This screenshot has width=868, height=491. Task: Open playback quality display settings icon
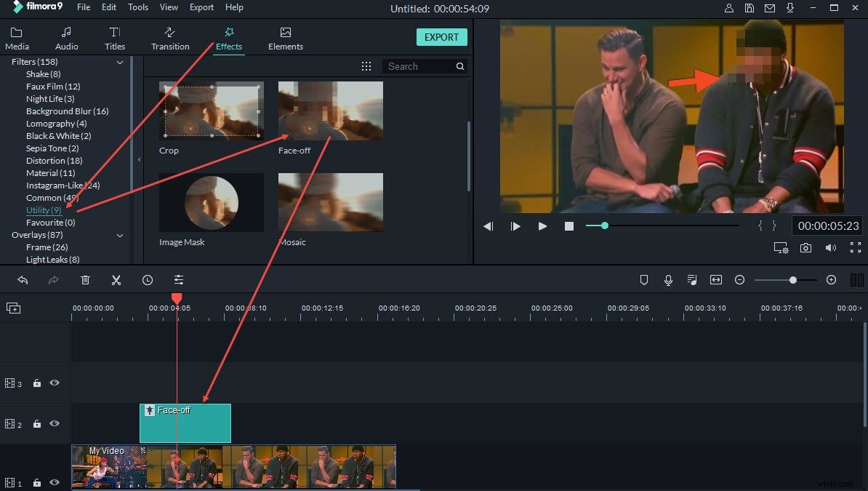781,247
